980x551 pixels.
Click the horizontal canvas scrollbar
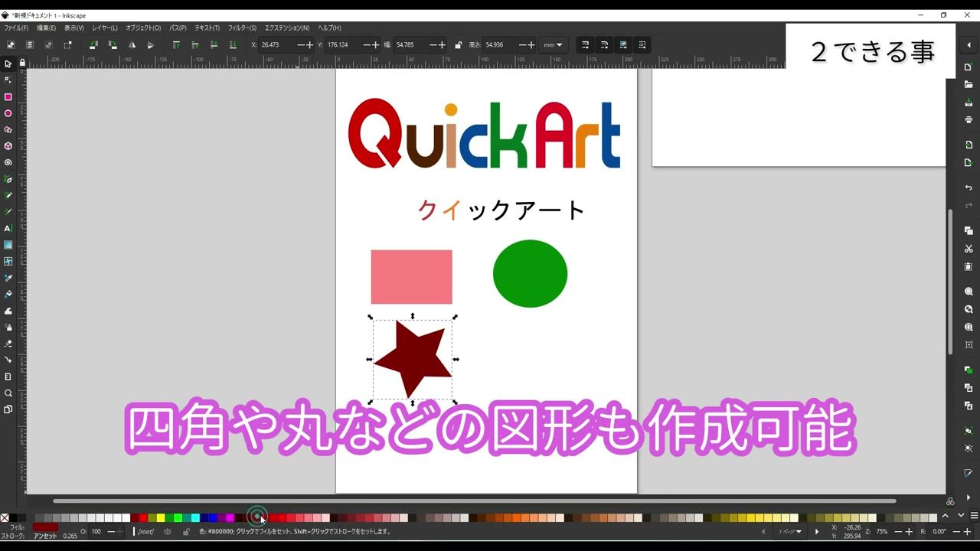tap(474, 501)
